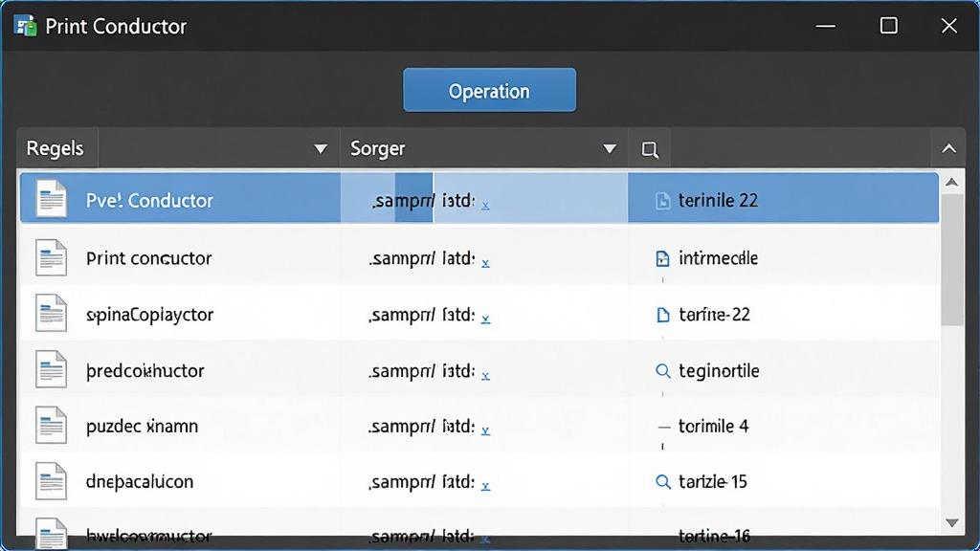
Task: Select the dnepacalucon file name
Action: tap(140, 482)
